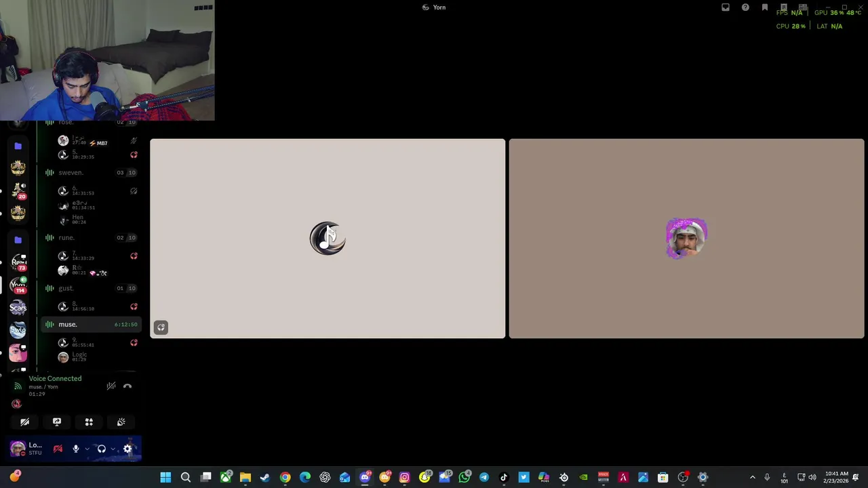
Task: Open WhatsApp from taskbar
Action: 465,478
